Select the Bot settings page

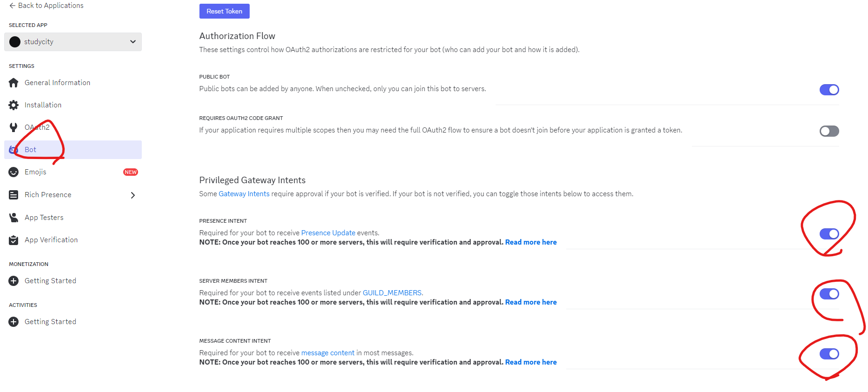pos(73,150)
